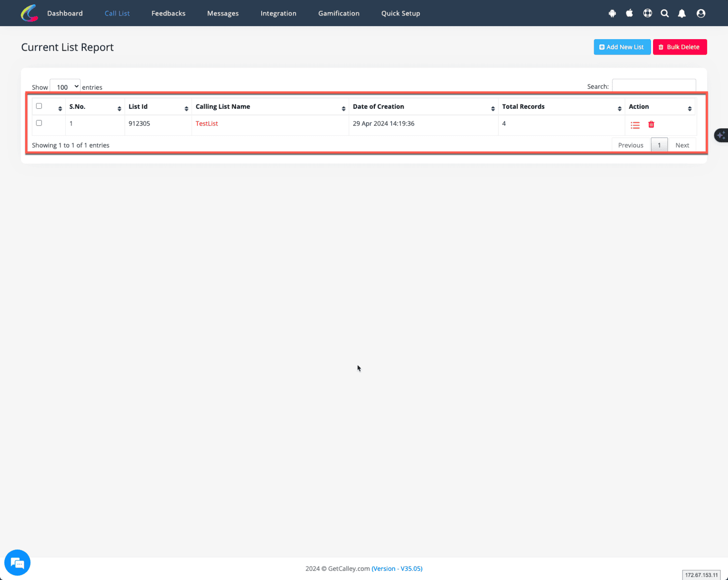Click the search magnifier icon in navbar
Screen dimensions: 728x580
[665, 14]
